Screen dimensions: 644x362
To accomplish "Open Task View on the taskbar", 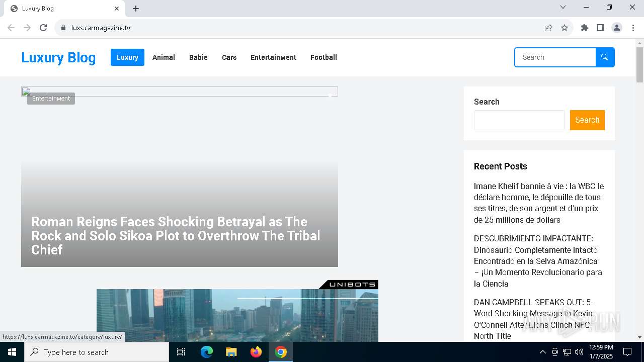I will (181, 352).
